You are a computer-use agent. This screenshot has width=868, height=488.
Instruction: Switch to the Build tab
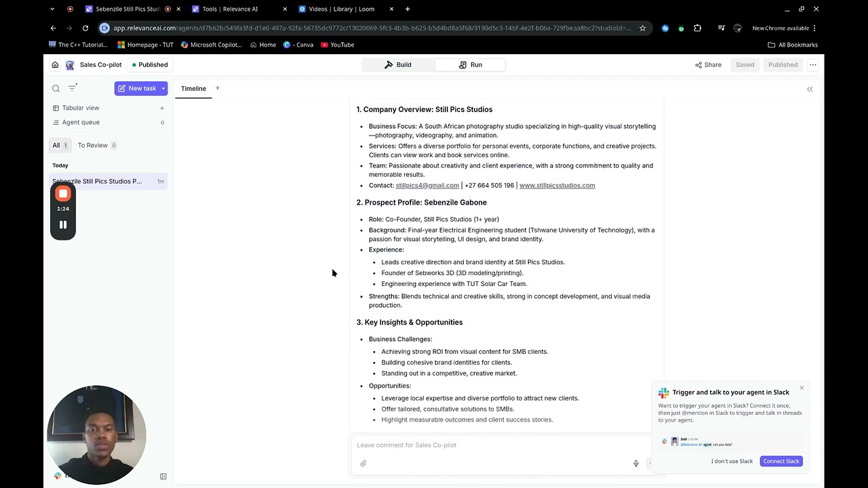tap(398, 65)
